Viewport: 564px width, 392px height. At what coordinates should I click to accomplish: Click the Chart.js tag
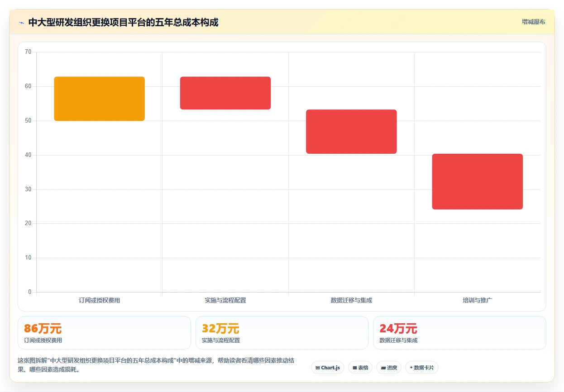tap(328, 368)
